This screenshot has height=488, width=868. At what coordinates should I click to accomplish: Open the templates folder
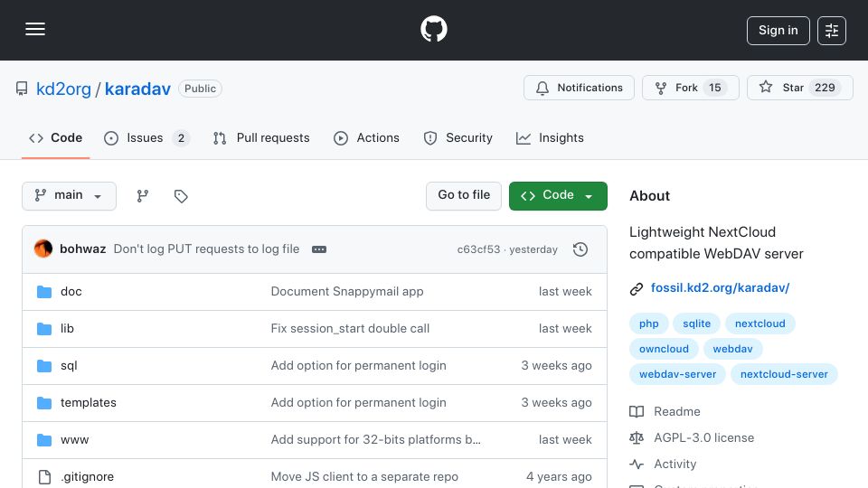[88, 403]
